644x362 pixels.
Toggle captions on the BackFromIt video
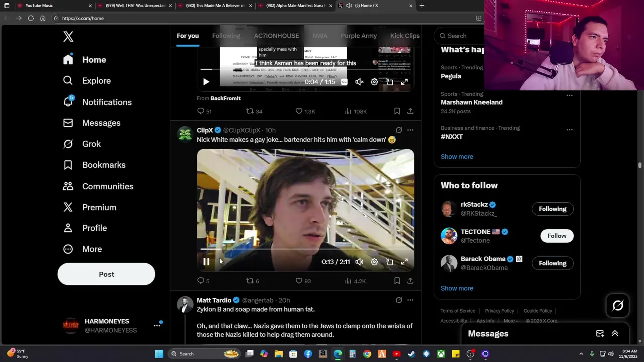point(344,82)
